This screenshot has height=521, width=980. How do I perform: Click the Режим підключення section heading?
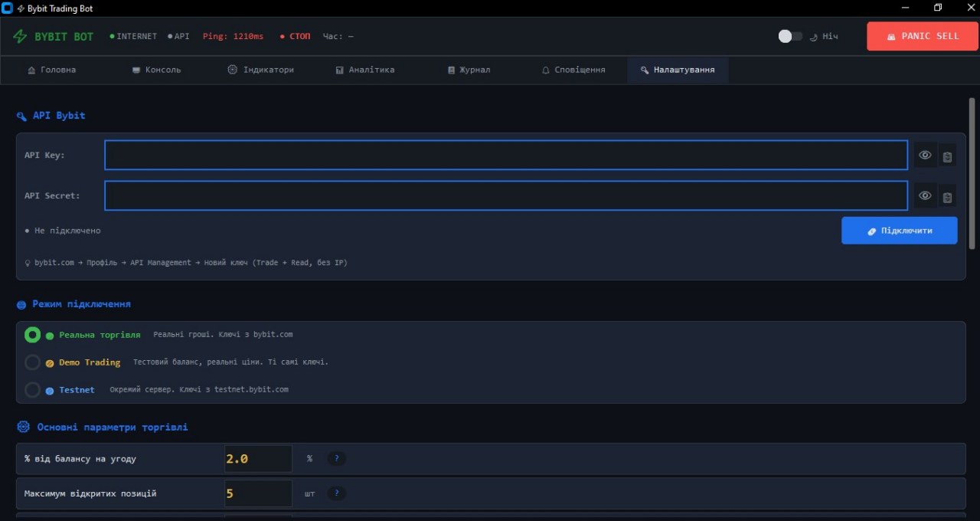[x=81, y=304]
